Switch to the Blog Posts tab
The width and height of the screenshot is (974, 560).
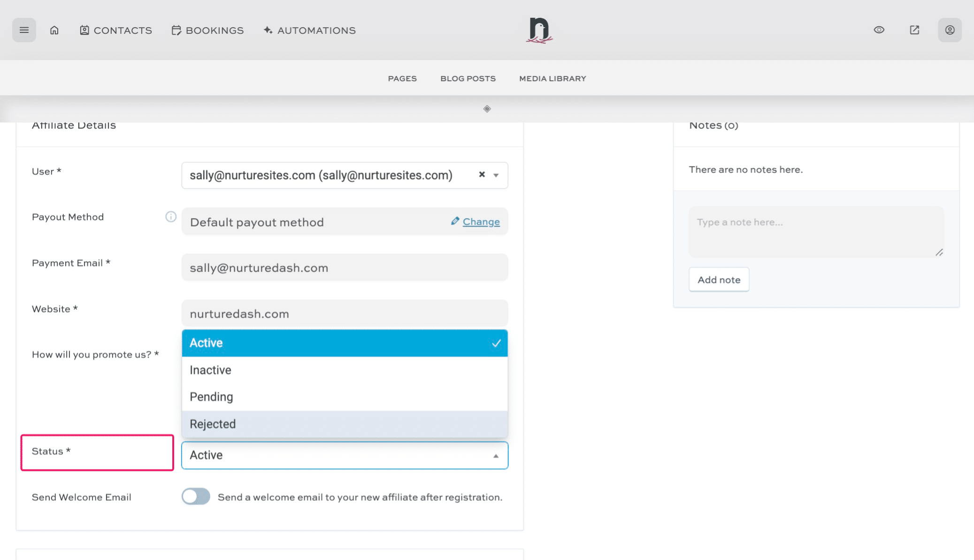pyautogui.click(x=468, y=78)
